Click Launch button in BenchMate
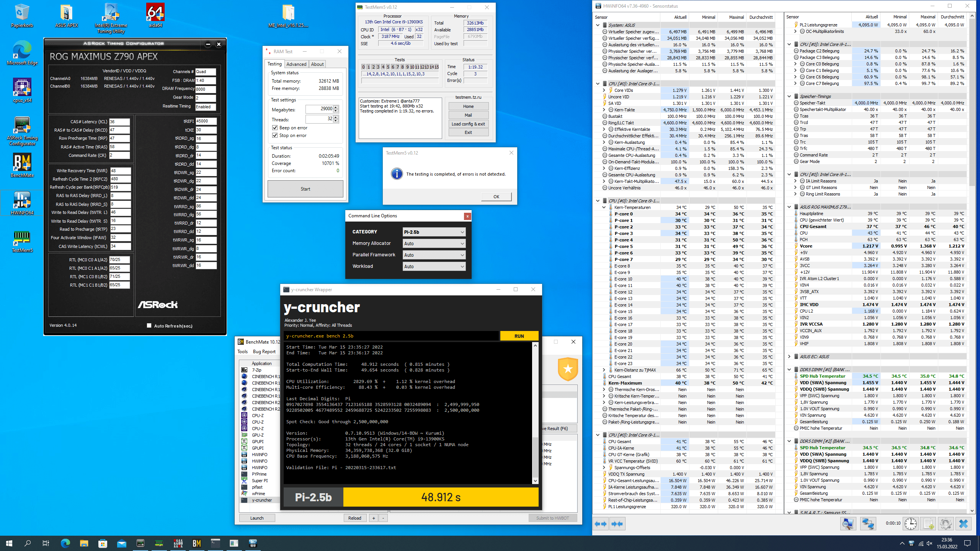This screenshot has height=551, width=980. click(257, 518)
